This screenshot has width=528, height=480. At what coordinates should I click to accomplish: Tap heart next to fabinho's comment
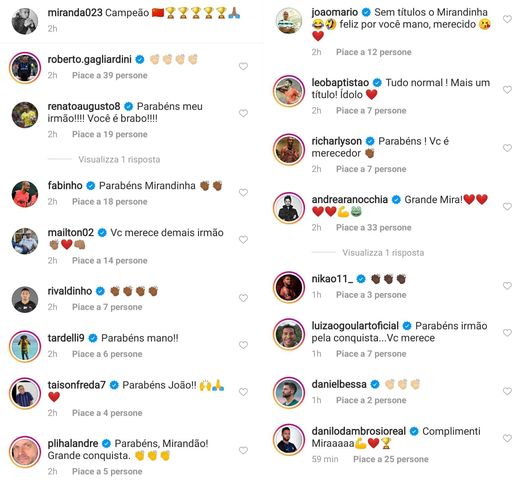[243, 193]
